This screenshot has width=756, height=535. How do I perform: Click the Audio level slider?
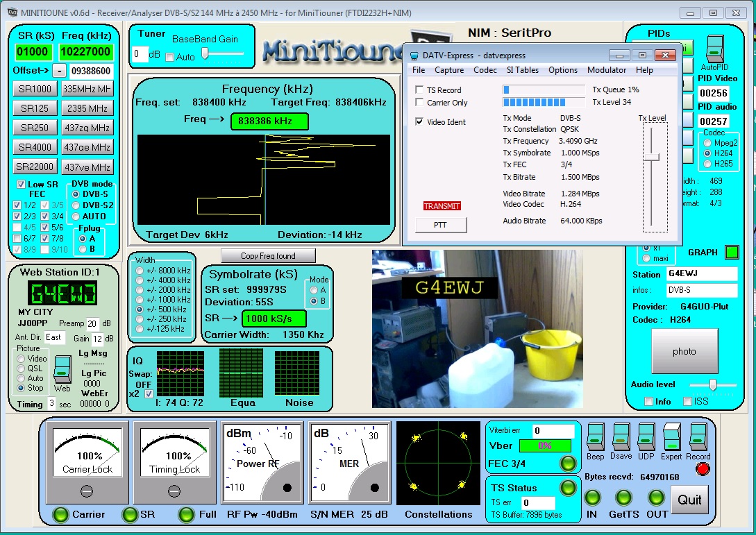[712, 384]
